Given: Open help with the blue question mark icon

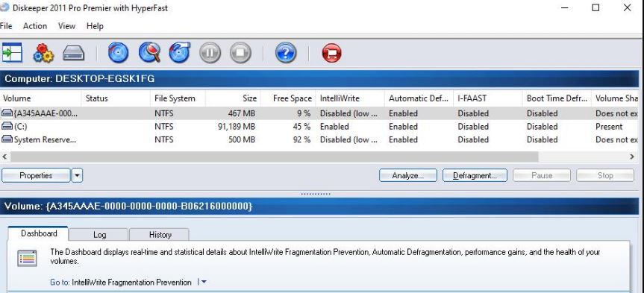Looking at the screenshot, I should tap(286, 53).
